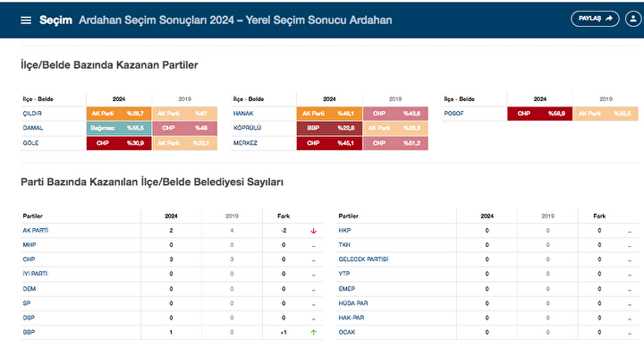Click the AK PARTİ party link
The height and width of the screenshot is (340, 644).
[35, 230]
